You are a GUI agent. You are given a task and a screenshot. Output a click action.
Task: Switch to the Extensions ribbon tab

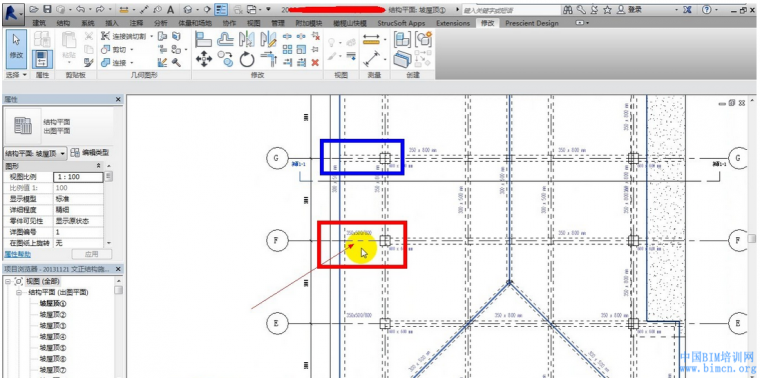click(453, 23)
